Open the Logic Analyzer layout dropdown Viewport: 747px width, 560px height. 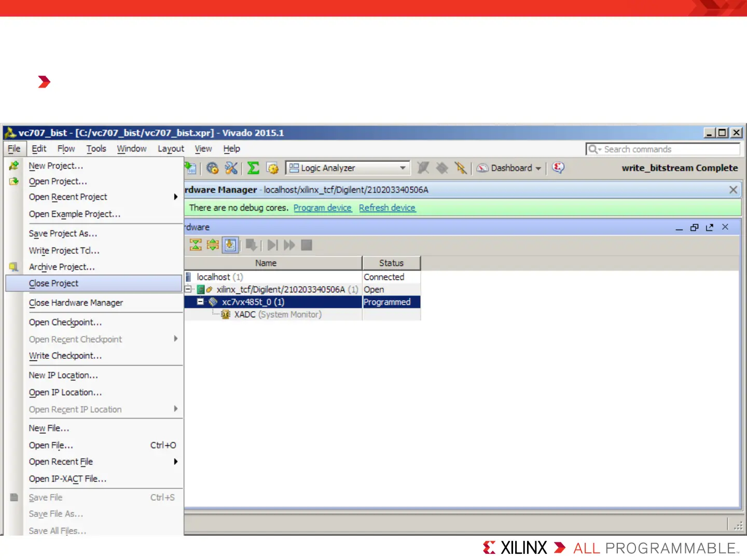click(x=403, y=168)
